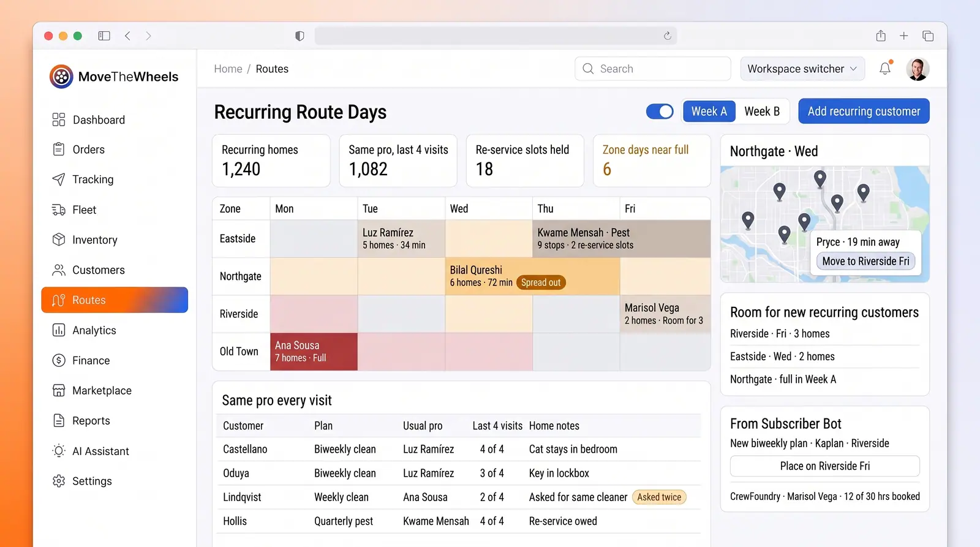Switch to the Week B tab
980x547 pixels.
pos(762,111)
